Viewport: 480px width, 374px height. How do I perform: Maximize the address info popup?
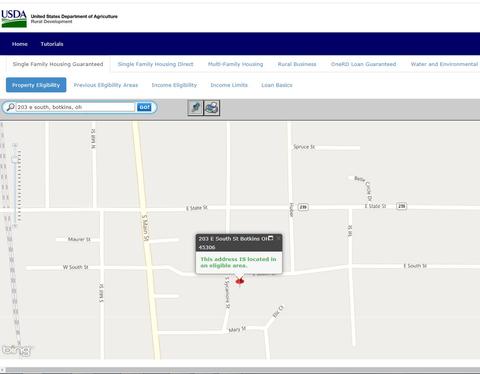271,238
